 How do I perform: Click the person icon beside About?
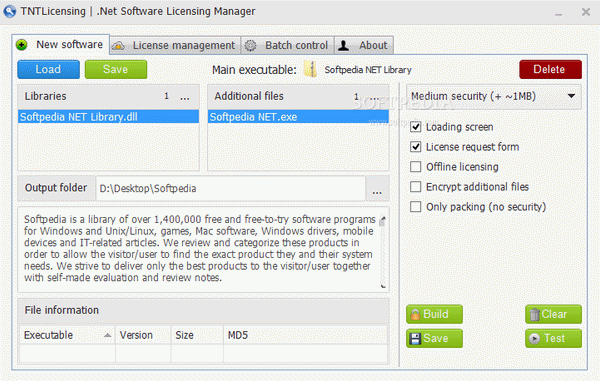point(344,46)
